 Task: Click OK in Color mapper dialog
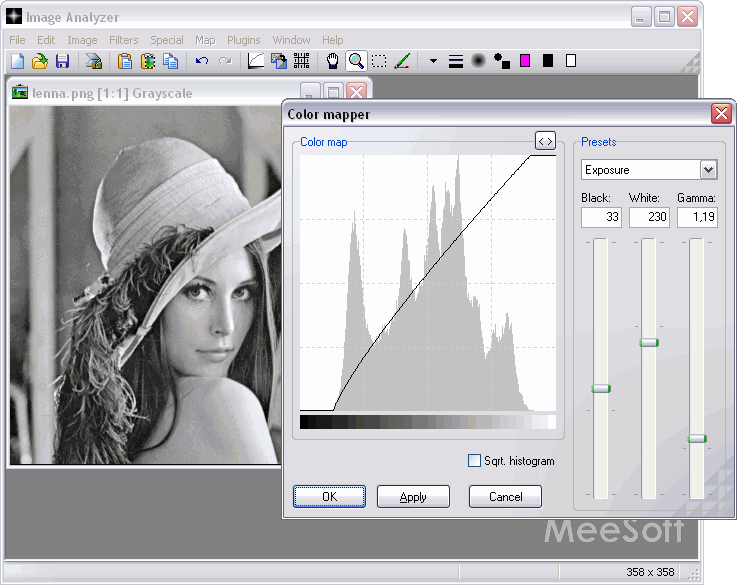tap(329, 497)
